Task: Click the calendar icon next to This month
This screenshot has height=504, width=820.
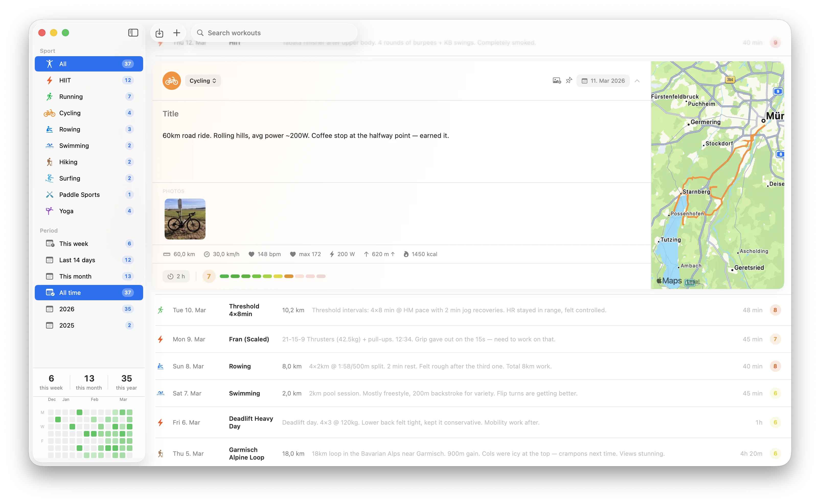Action: (x=50, y=276)
